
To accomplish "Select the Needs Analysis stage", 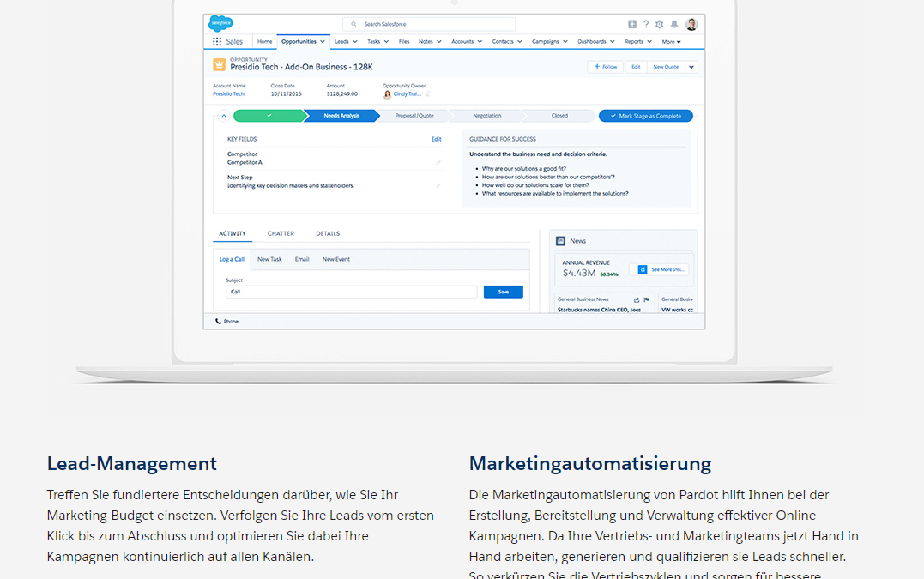I will (x=341, y=116).
